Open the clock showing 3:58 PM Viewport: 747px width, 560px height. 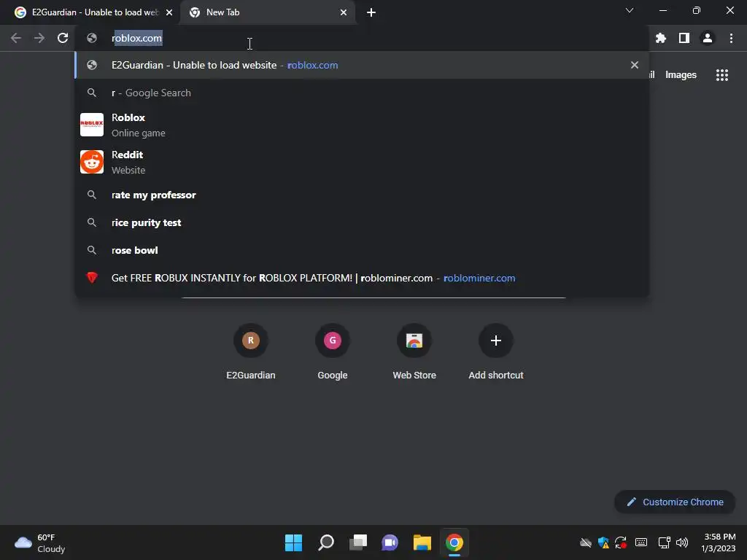pyautogui.click(x=718, y=542)
